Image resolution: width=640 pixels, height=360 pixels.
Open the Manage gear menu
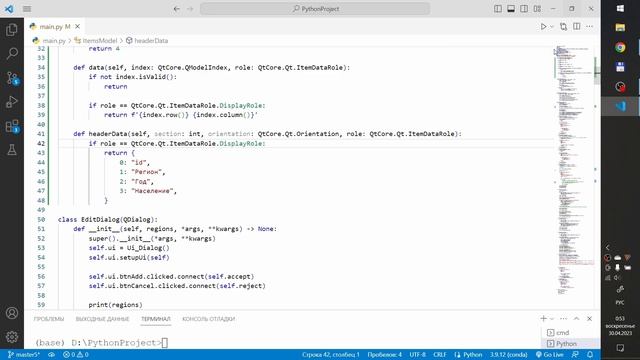click(x=12, y=337)
